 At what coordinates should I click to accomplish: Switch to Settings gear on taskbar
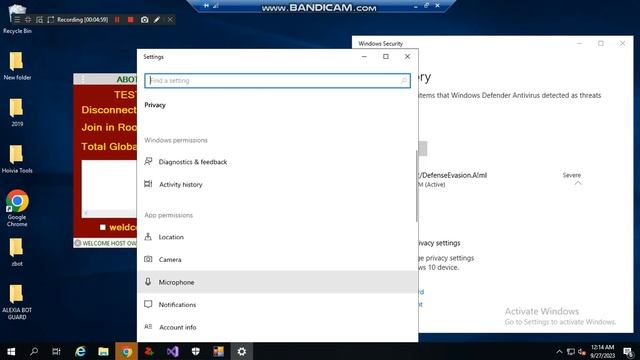(x=242, y=351)
